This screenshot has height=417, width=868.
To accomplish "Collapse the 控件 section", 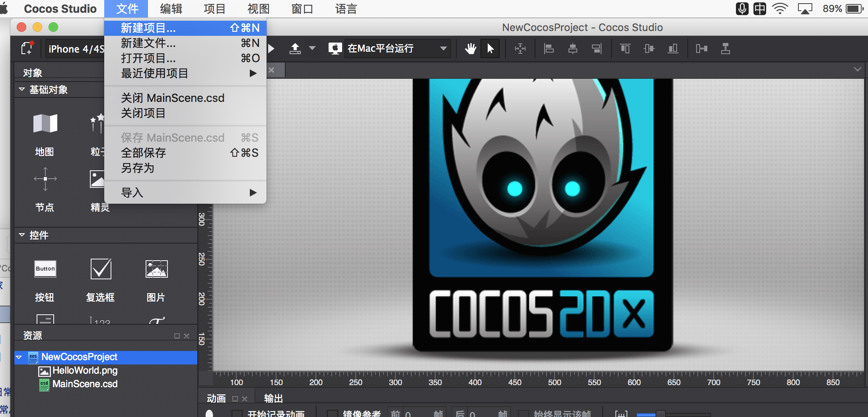I will (x=22, y=235).
